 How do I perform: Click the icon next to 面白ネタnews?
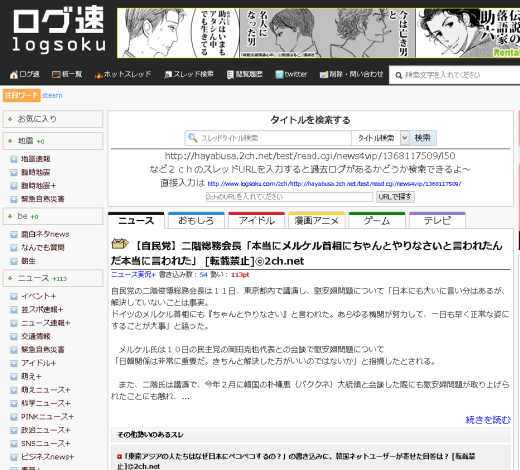click(x=14, y=235)
